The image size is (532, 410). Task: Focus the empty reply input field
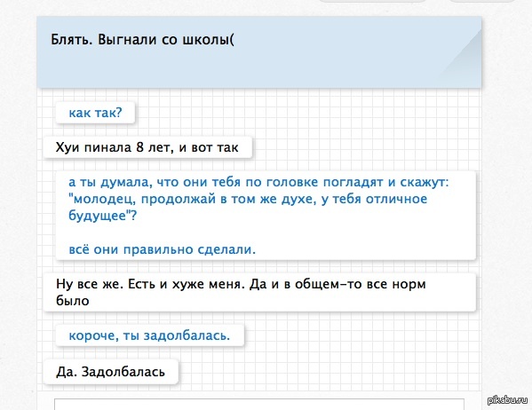[259, 405]
